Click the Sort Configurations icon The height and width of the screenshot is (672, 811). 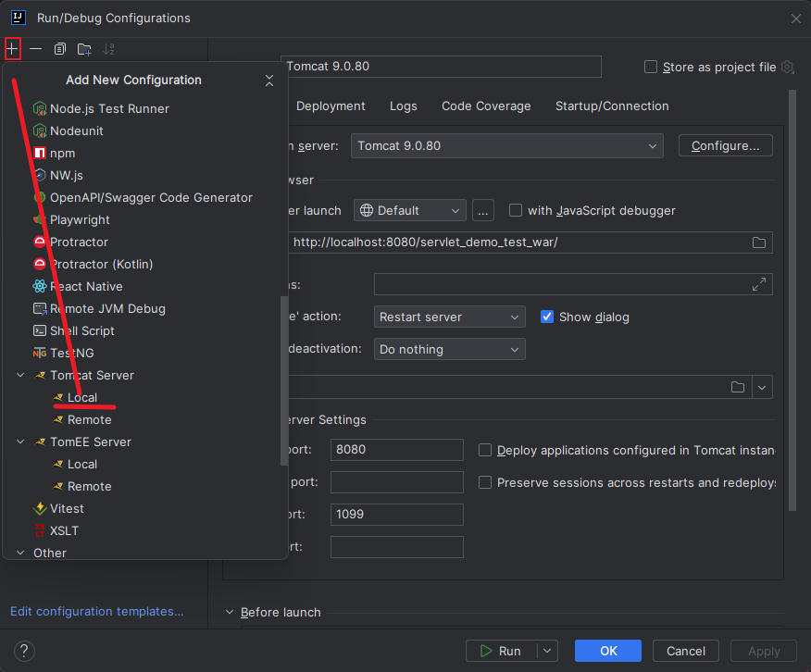(x=109, y=48)
